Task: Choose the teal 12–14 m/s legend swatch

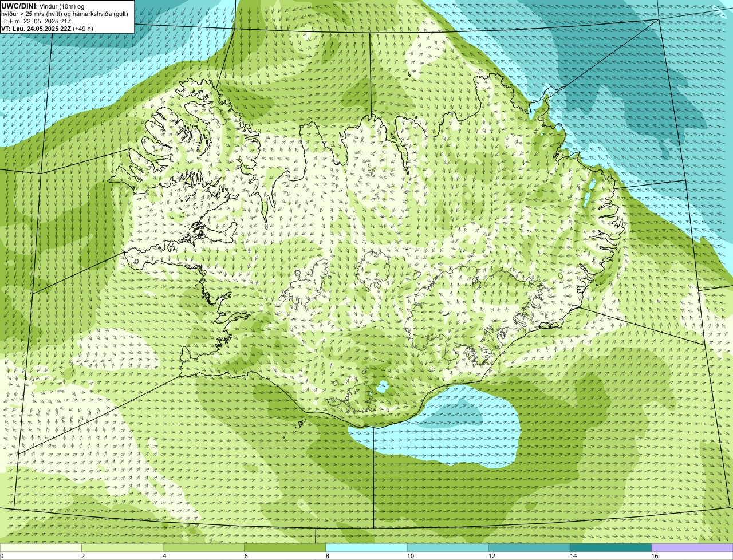Action: pos(529,548)
